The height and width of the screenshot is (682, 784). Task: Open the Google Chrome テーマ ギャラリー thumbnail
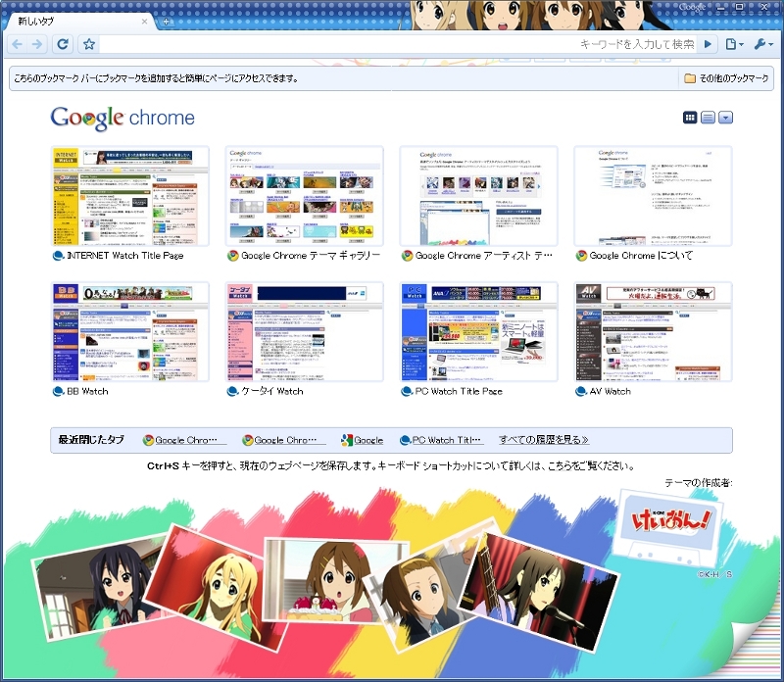(x=305, y=196)
